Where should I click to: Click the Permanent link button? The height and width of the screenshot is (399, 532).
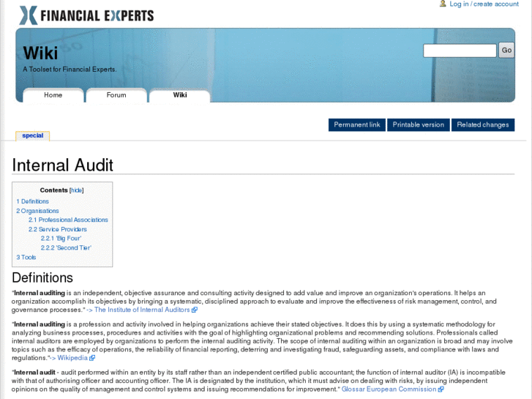coord(357,124)
